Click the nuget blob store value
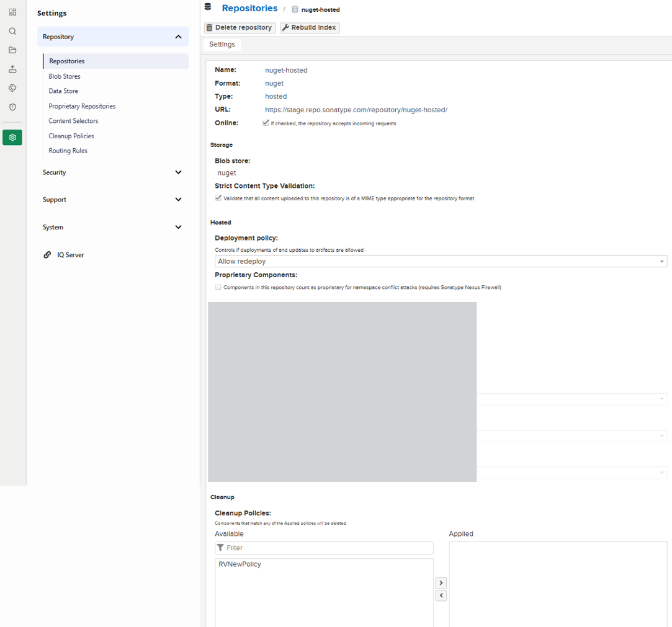 (226, 173)
